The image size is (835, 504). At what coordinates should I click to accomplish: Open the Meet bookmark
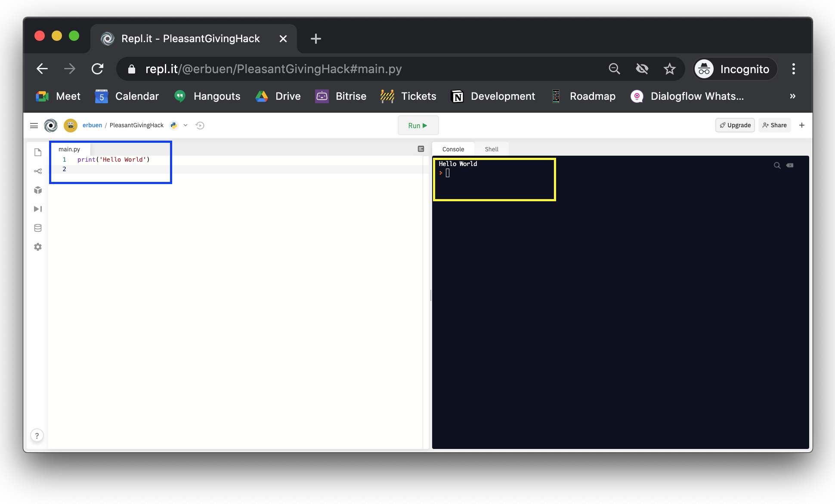(58, 96)
